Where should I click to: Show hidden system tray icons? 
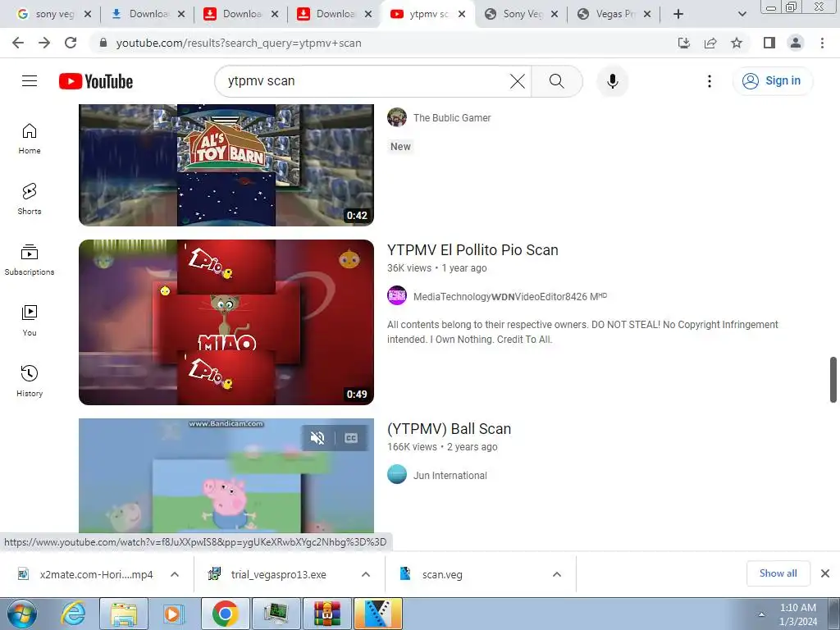(x=762, y=614)
